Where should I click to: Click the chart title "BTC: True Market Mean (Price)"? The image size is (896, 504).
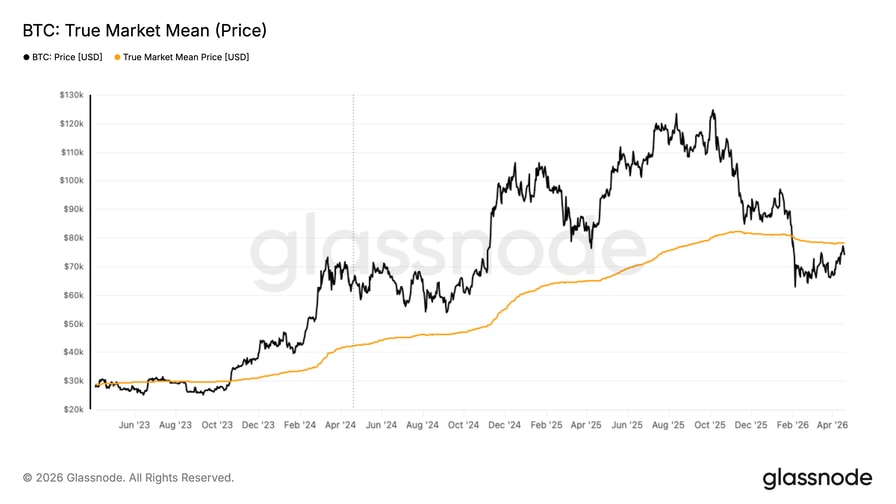tap(144, 30)
